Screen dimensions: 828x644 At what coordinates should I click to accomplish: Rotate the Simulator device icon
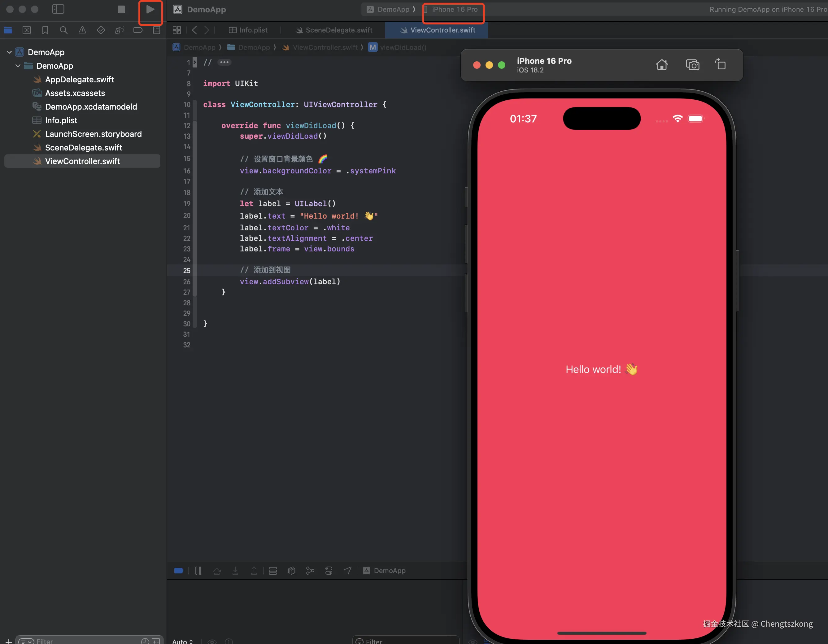click(720, 64)
